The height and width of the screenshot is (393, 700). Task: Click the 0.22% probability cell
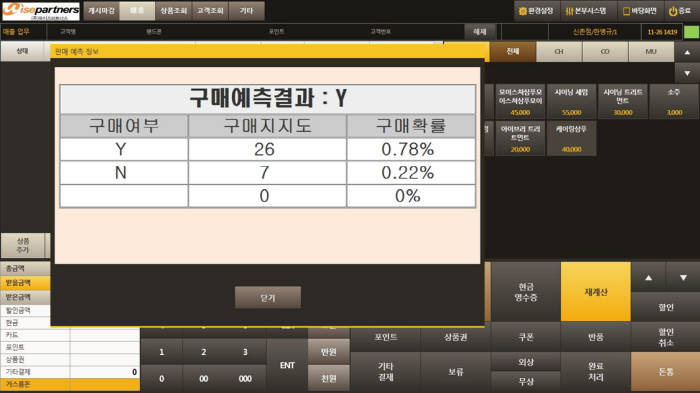click(411, 173)
